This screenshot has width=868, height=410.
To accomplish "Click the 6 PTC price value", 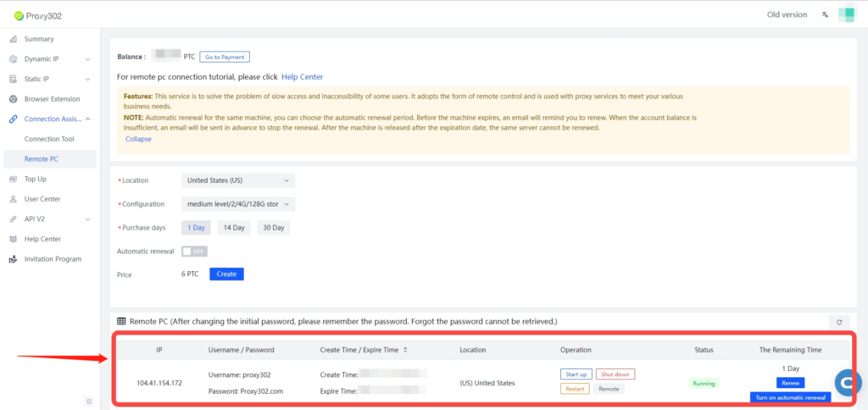I will point(191,274).
